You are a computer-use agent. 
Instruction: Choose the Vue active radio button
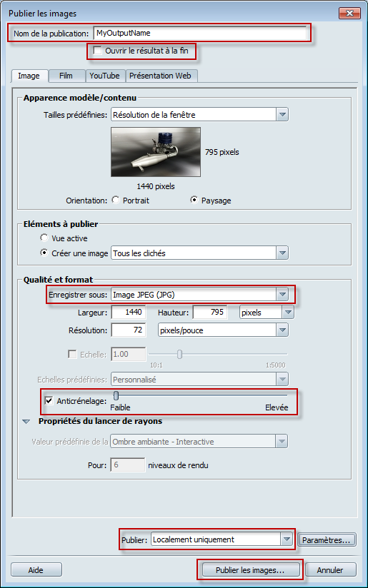pyautogui.click(x=44, y=238)
